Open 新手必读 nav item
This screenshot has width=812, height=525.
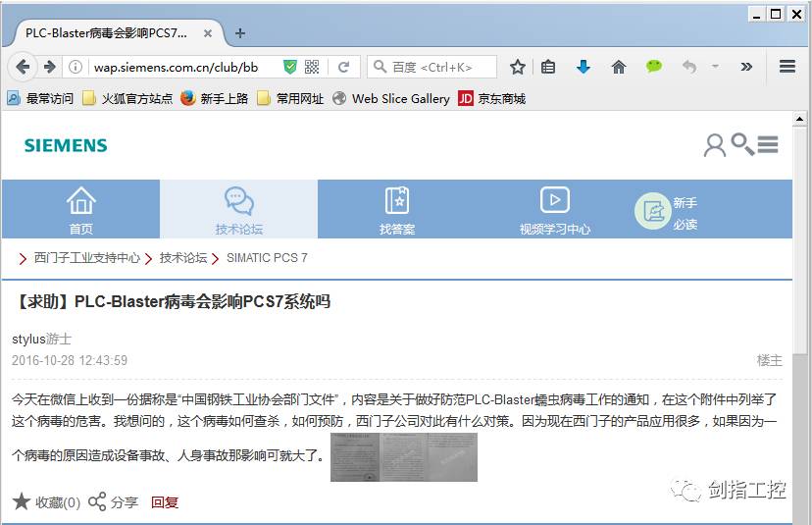(x=666, y=211)
